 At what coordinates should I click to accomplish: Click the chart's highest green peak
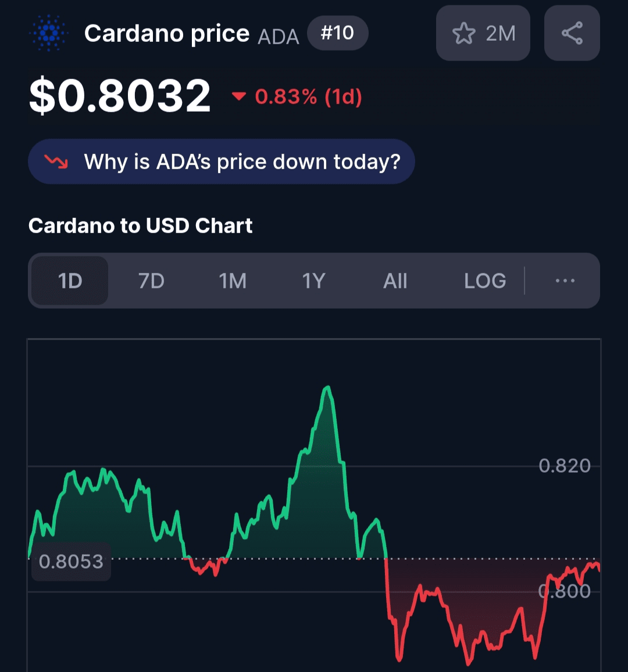[328, 387]
